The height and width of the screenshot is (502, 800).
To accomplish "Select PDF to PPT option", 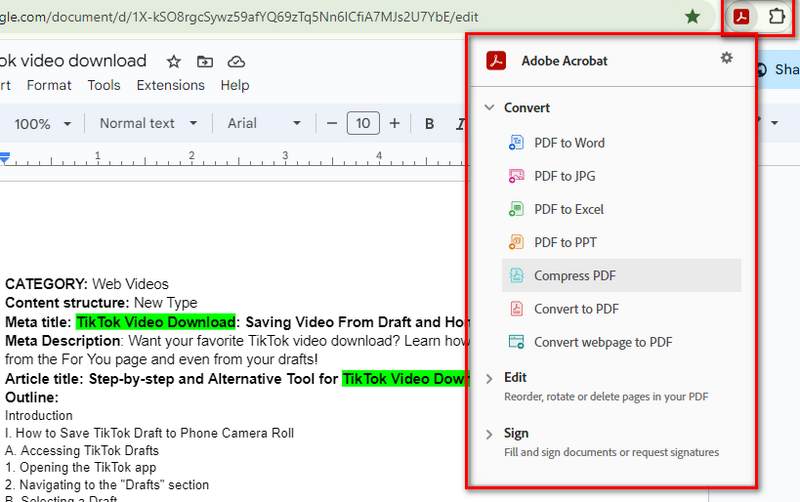I will [x=621, y=242].
